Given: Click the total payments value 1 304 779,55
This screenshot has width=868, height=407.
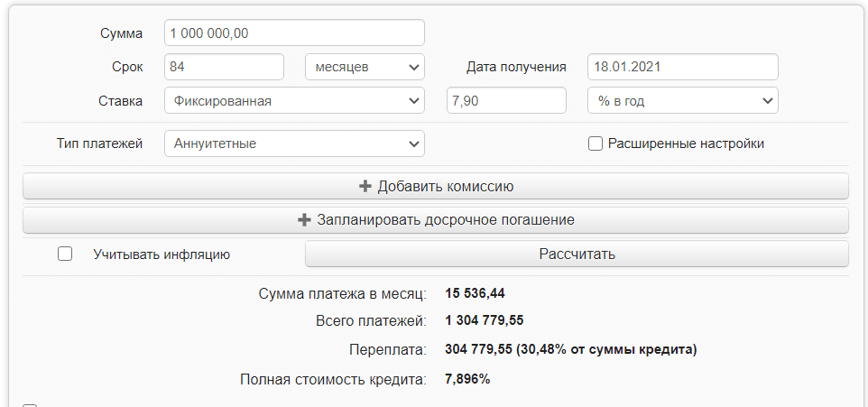Looking at the screenshot, I should pyautogui.click(x=485, y=320).
